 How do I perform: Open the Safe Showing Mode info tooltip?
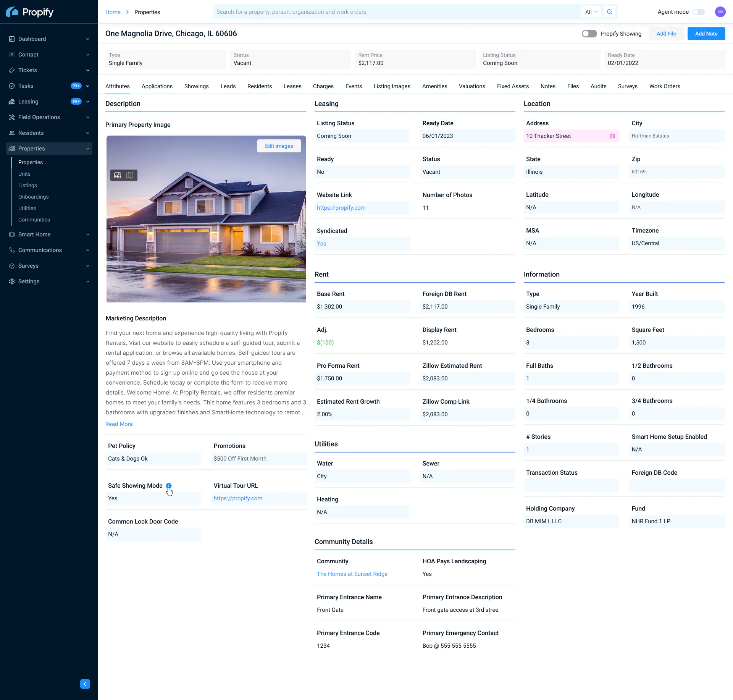(x=169, y=485)
